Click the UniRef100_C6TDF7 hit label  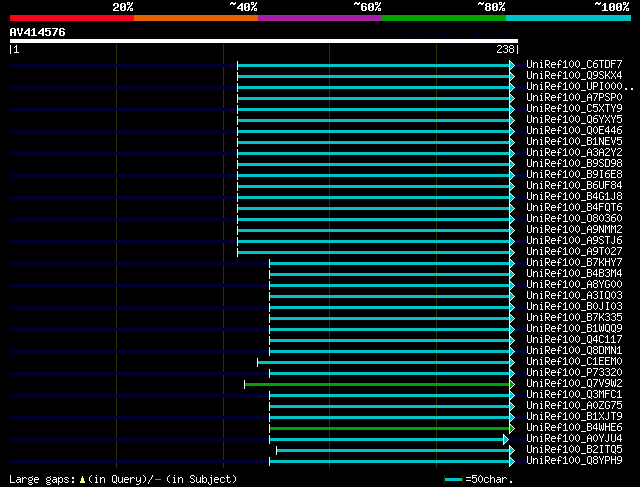[574, 64]
